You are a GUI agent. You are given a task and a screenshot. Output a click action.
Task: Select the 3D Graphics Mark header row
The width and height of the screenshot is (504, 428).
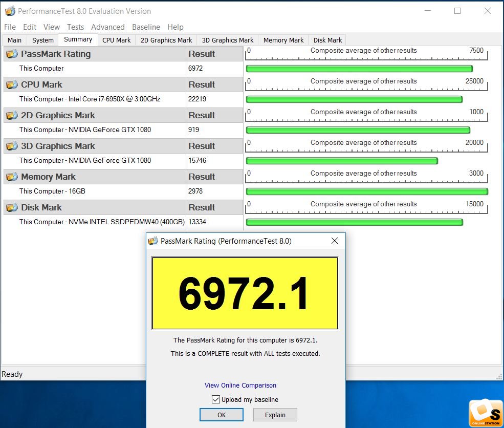[x=123, y=146]
